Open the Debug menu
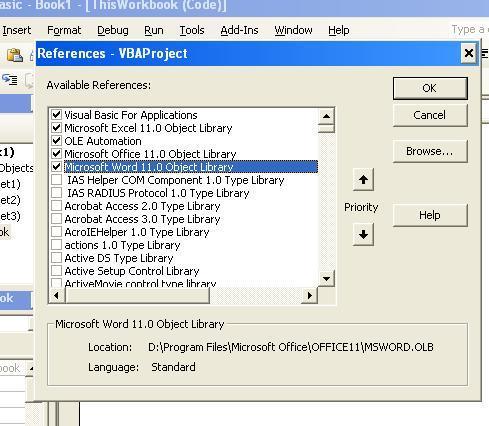Viewport: 489px width, 426px height. click(x=113, y=30)
